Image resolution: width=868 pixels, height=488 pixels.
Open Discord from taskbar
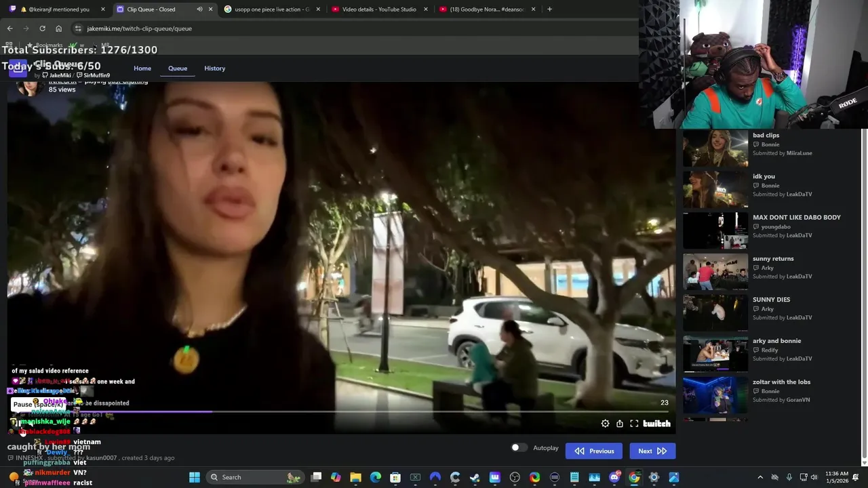coord(614,477)
